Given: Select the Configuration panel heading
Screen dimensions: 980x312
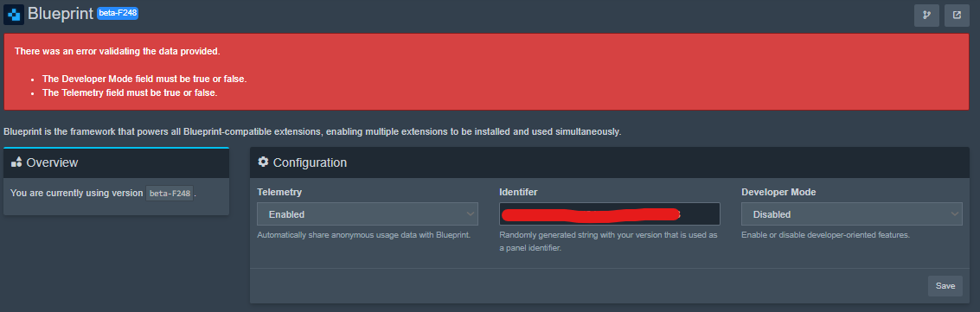Looking at the screenshot, I should point(310,162).
